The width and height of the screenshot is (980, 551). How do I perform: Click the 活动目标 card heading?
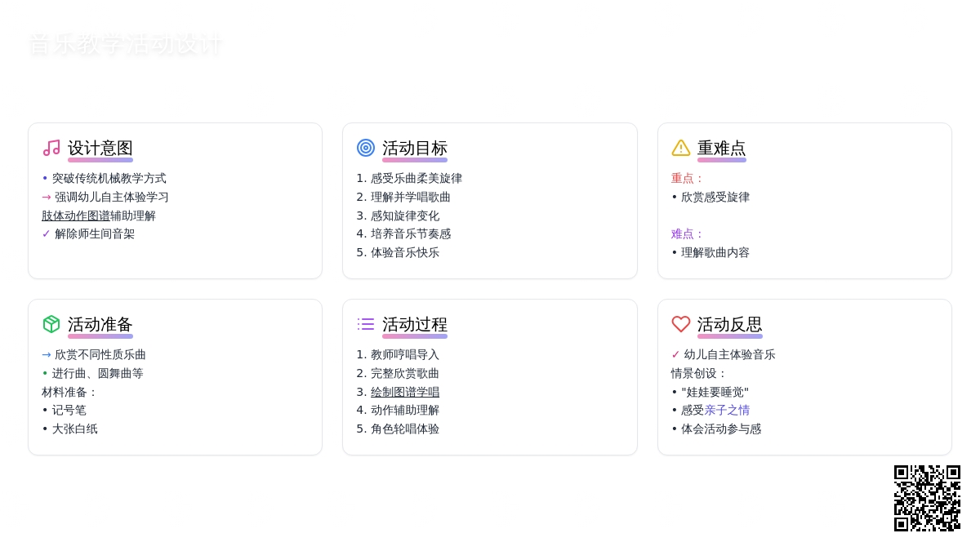pyautogui.click(x=415, y=149)
